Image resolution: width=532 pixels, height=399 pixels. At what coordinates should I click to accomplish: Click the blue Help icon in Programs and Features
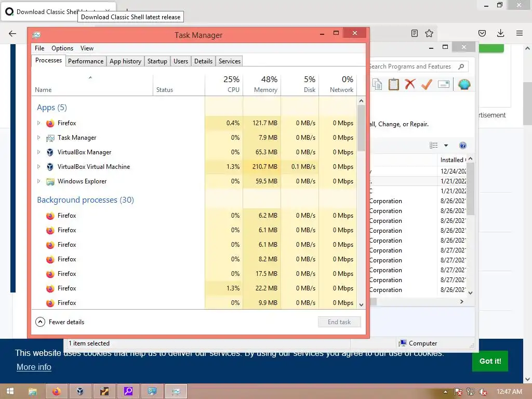click(463, 145)
